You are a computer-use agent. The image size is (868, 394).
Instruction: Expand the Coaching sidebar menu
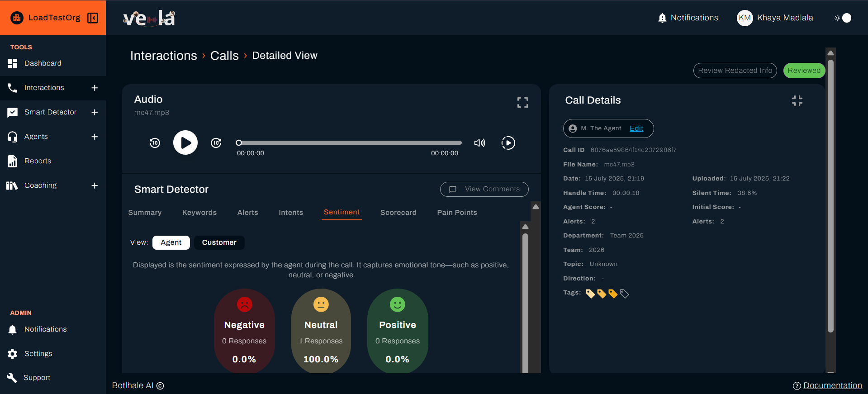(x=95, y=185)
